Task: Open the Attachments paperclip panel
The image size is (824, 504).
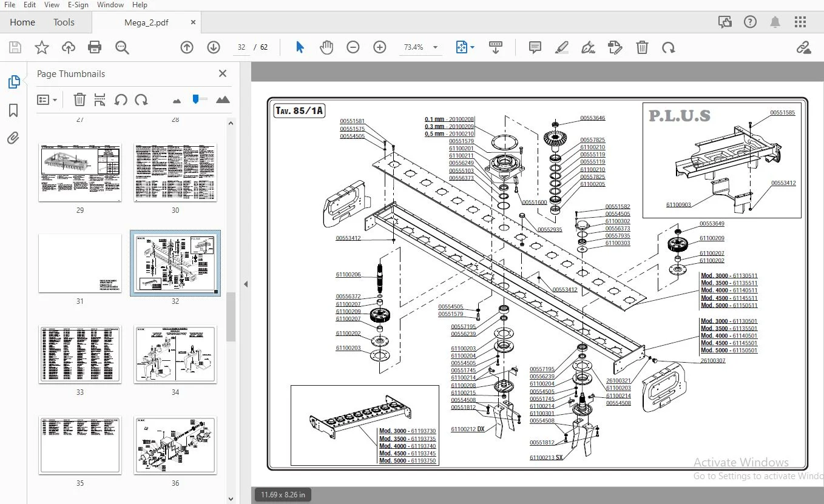Action: point(13,138)
